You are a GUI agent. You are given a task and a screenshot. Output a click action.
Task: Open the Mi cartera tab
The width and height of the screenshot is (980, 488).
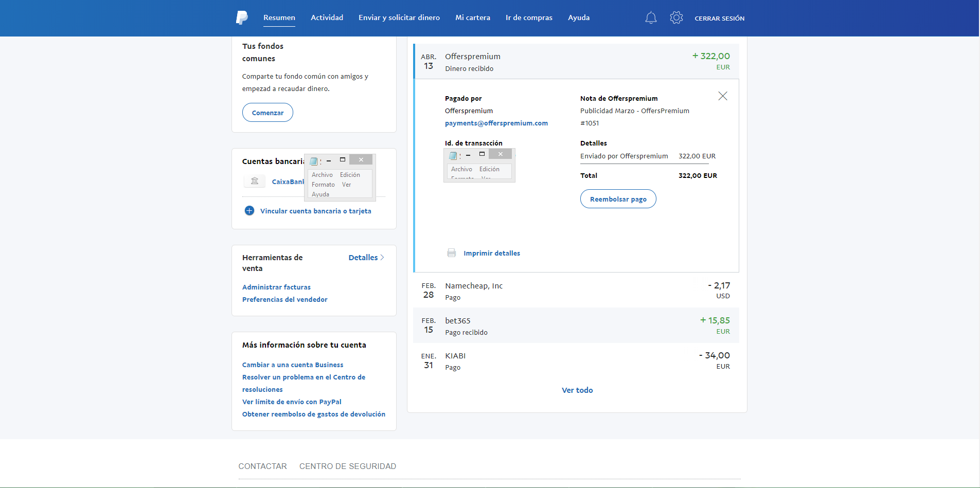coord(473,17)
